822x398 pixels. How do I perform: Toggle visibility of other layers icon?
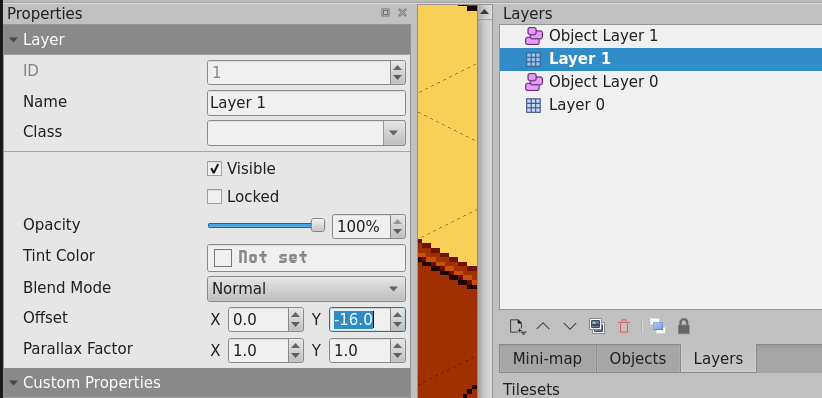pyautogui.click(x=657, y=326)
